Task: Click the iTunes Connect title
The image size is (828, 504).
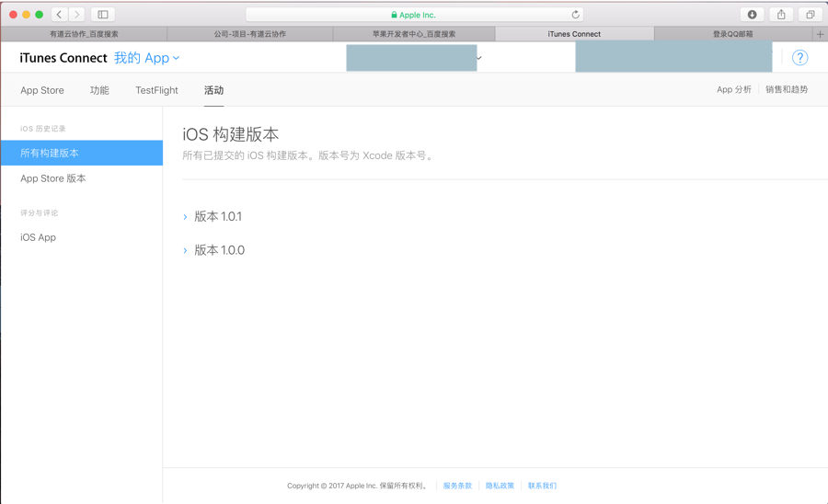Action: 63,58
